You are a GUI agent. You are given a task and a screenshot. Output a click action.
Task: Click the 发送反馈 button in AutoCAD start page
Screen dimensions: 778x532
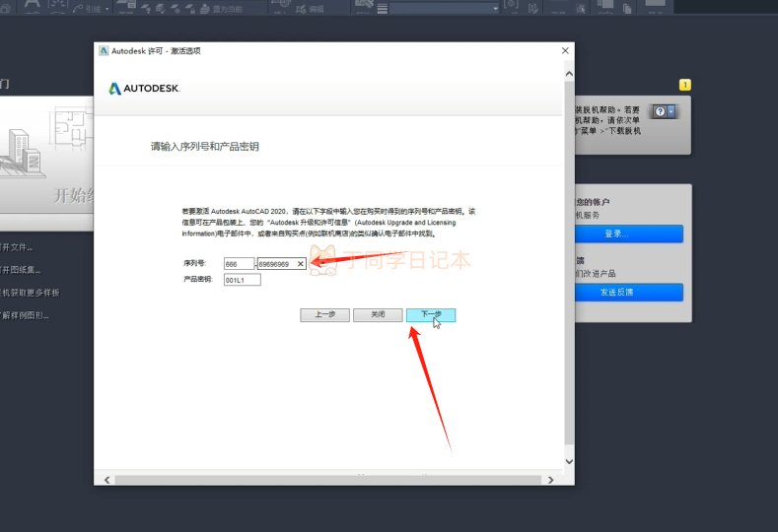[x=629, y=292]
